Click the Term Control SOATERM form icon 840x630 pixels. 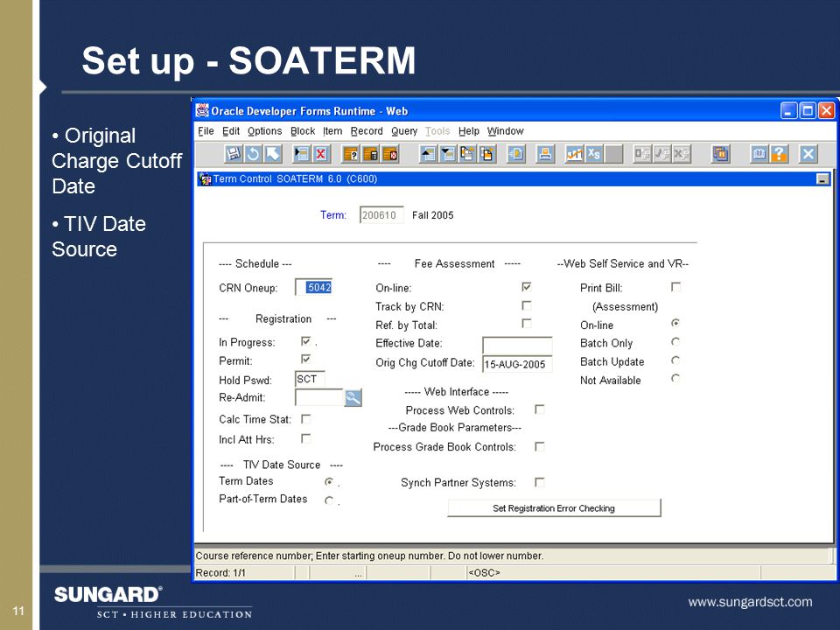pyautogui.click(x=205, y=178)
